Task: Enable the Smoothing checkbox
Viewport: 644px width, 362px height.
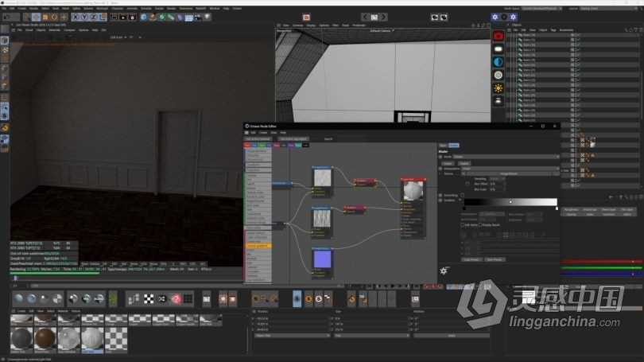Action: (463, 195)
